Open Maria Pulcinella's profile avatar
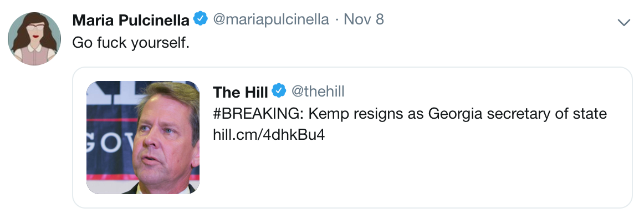The height and width of the screenshot is (213, 644). click(34, 39)
